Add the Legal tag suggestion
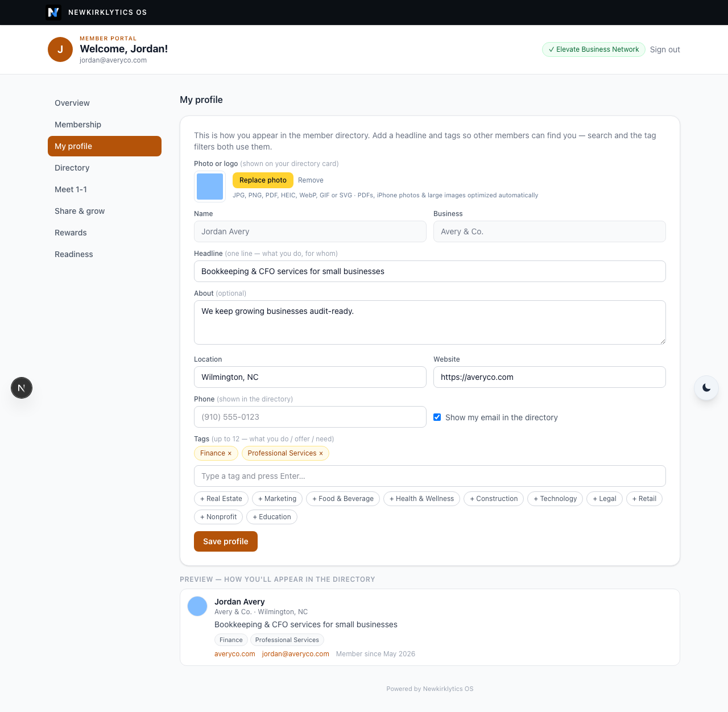This screenshot has width=728, height=712. 605,499
